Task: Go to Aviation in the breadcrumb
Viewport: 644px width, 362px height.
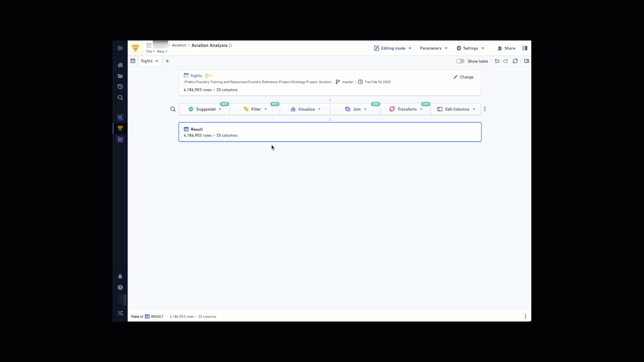Action: click(x=179, y=45)
